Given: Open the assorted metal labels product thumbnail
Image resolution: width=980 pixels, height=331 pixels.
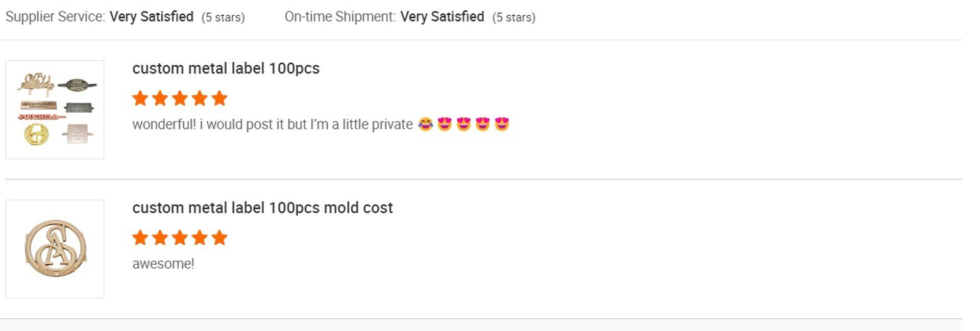Looking at the screenshot, I should point(55,110).
